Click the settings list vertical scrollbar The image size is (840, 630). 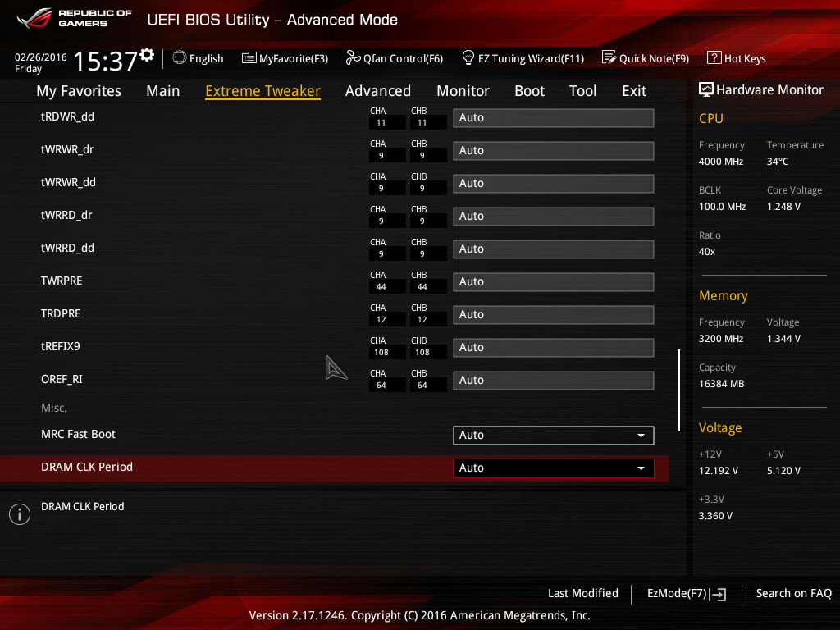point(678,390)
